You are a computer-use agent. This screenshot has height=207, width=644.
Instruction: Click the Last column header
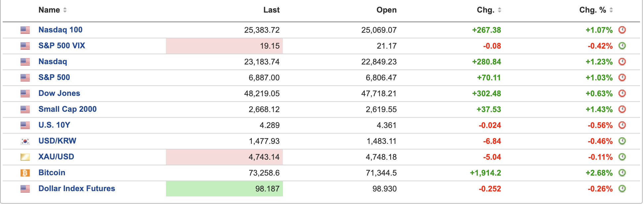pos(271,10)
